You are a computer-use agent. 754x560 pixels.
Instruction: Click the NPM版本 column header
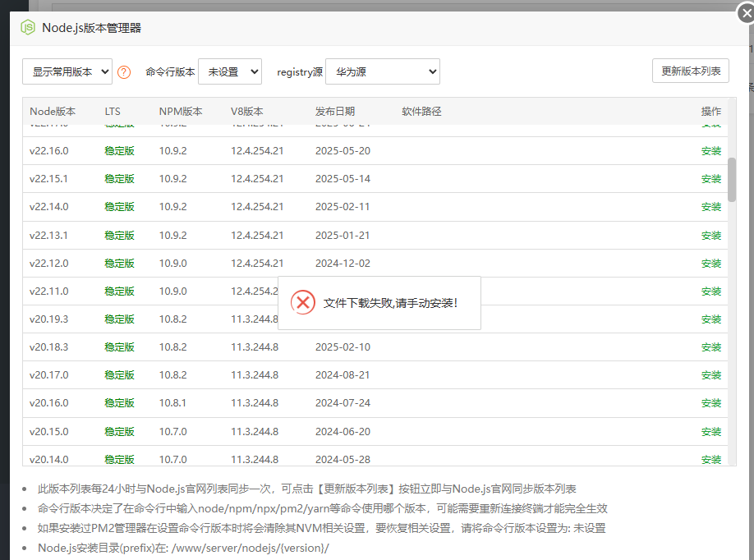coord(181,112)
